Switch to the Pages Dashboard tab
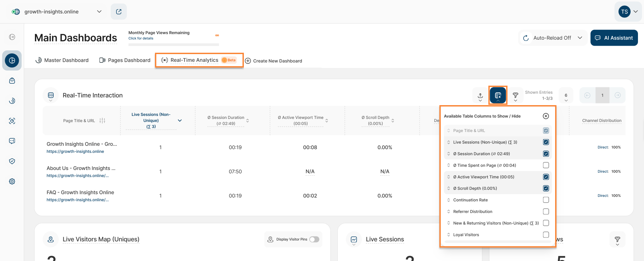 point(125,60)
